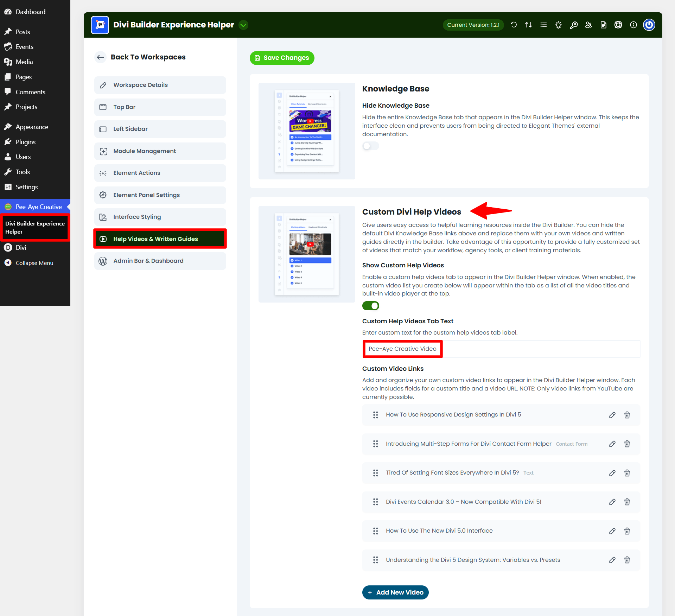Click the Custom Divi Help Videos preview thumbnail
The height and width of the screenshot is (616, 675).
click(x=307, y=254)
